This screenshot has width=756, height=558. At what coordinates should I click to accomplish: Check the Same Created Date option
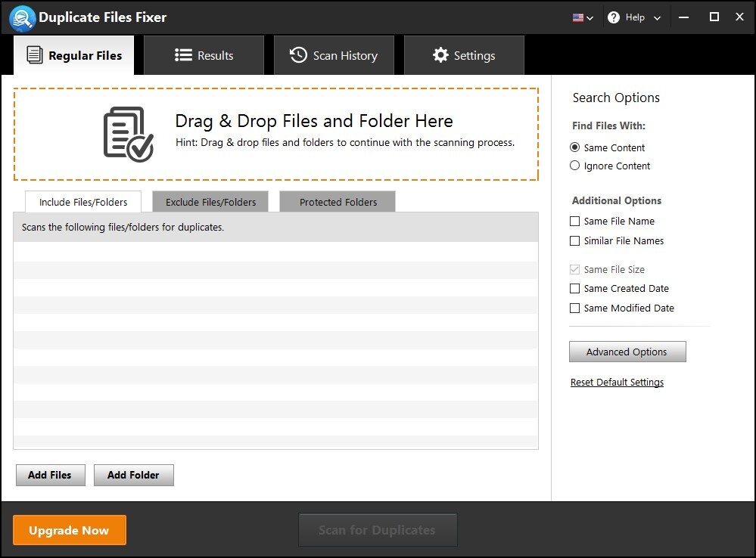[x=575, y=289]
